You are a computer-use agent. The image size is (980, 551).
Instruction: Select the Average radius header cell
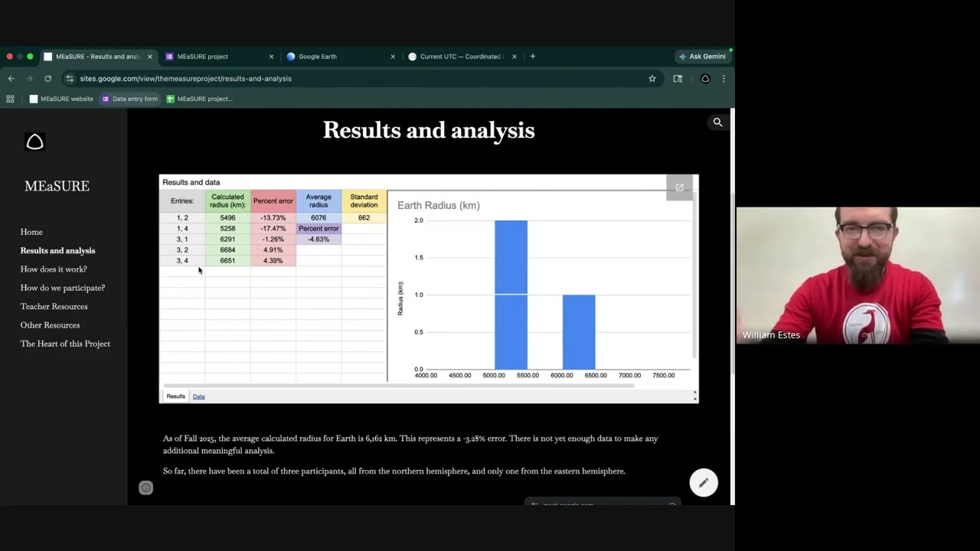(318, 201)
